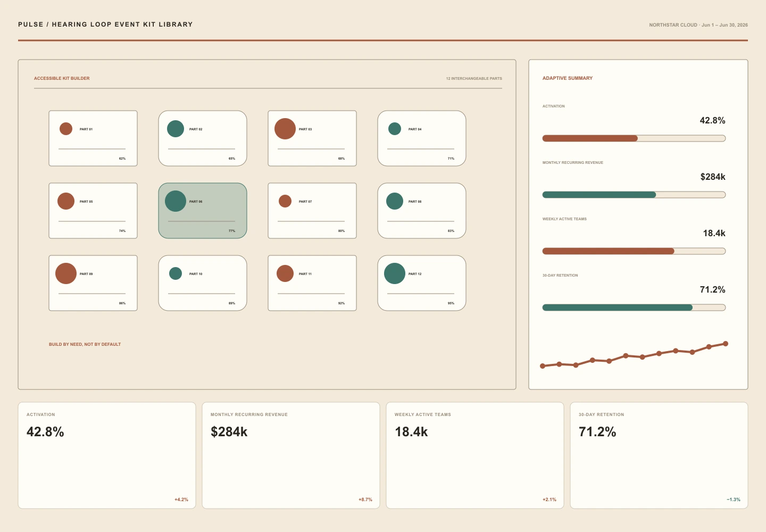Click the 74% value on the PART 05 card
The width and height of the screenshot is (766, 532).
[x=122, y=231]
